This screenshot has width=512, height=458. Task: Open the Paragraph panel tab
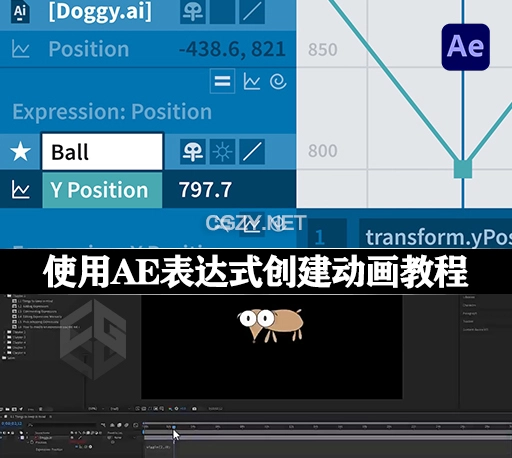coord(470,313)
